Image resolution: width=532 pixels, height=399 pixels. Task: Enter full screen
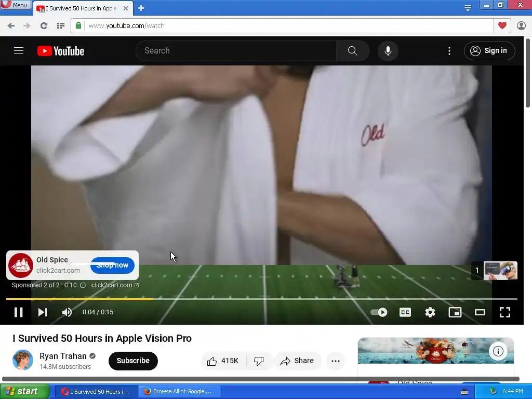click(505, 312)
